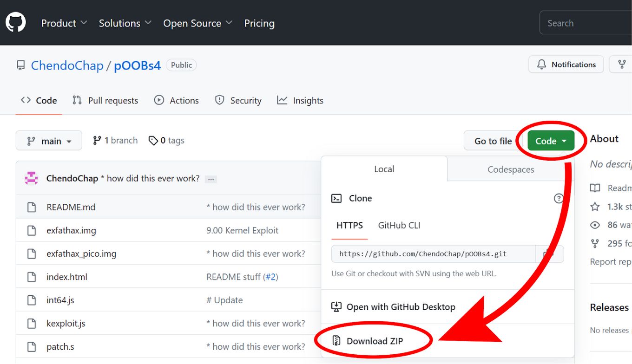Image resolution: width=632 pixels, height=364 pixels.
Task: Toggle the green Code dropdown button
Action: tap(551, 141)
